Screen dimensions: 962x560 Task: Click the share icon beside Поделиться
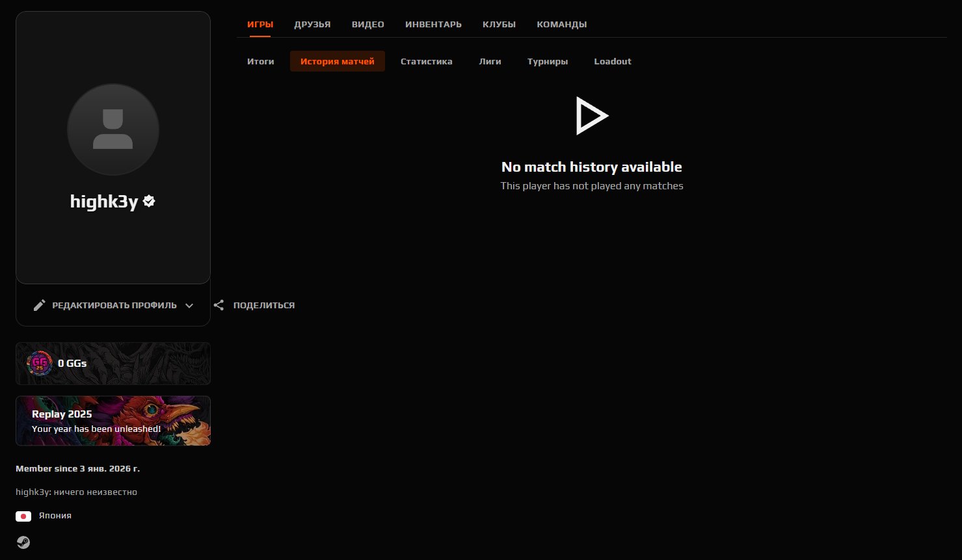pyautogui.click(x=219, y=305)
